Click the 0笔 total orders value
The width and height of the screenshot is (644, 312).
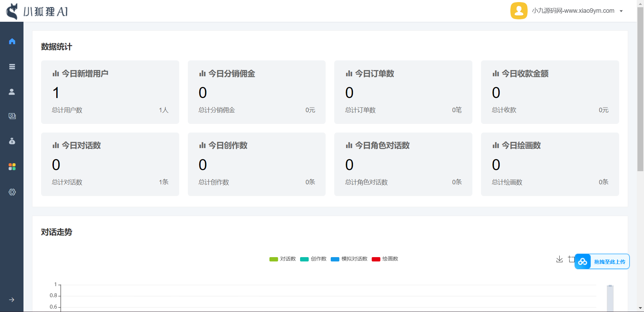(x=457, y=110)
